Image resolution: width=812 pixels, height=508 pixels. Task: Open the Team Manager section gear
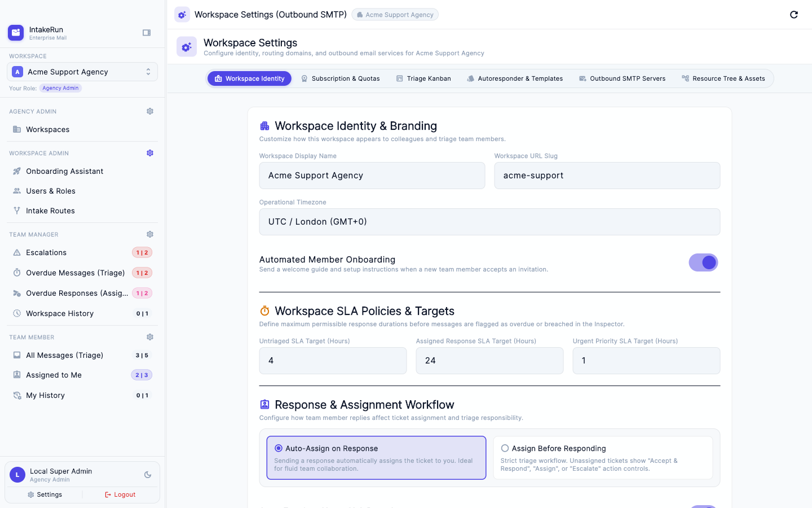150,234
